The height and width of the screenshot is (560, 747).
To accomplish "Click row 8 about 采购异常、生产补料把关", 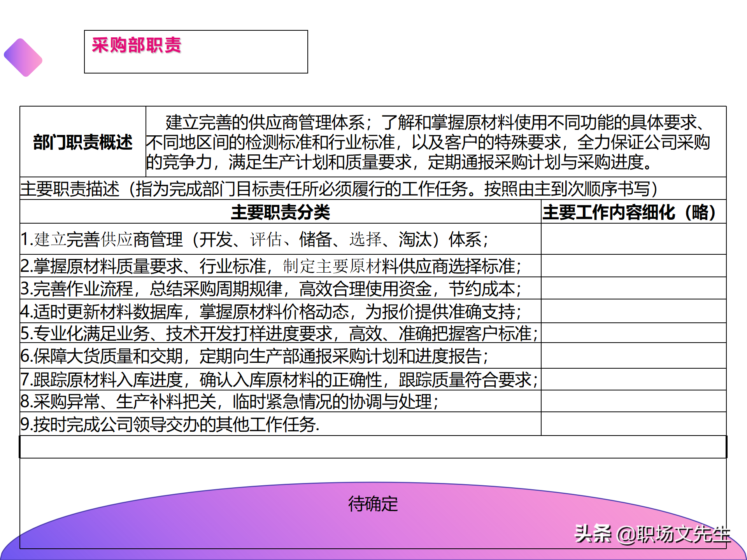I will pyautogui.click(x=281, y=401).
